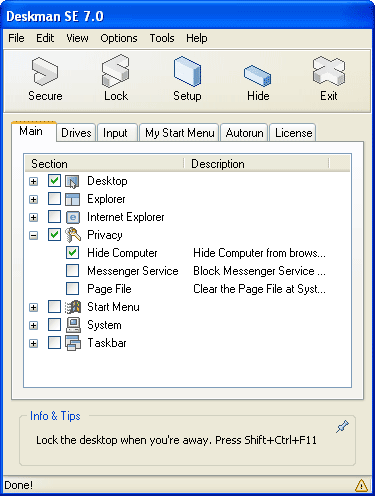Select the Taskbar row label

point(107,343)
